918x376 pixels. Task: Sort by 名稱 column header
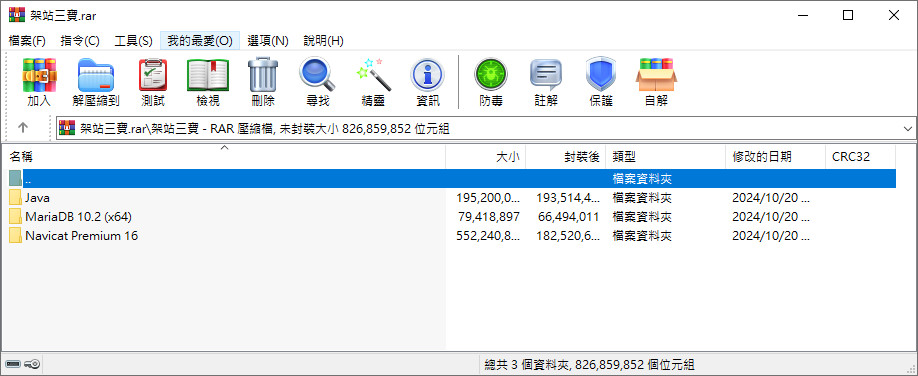coord(224,156)
